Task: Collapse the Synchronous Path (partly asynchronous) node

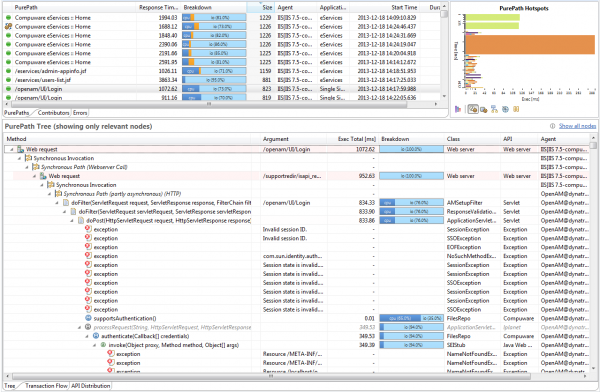Action: click(50, 194)
